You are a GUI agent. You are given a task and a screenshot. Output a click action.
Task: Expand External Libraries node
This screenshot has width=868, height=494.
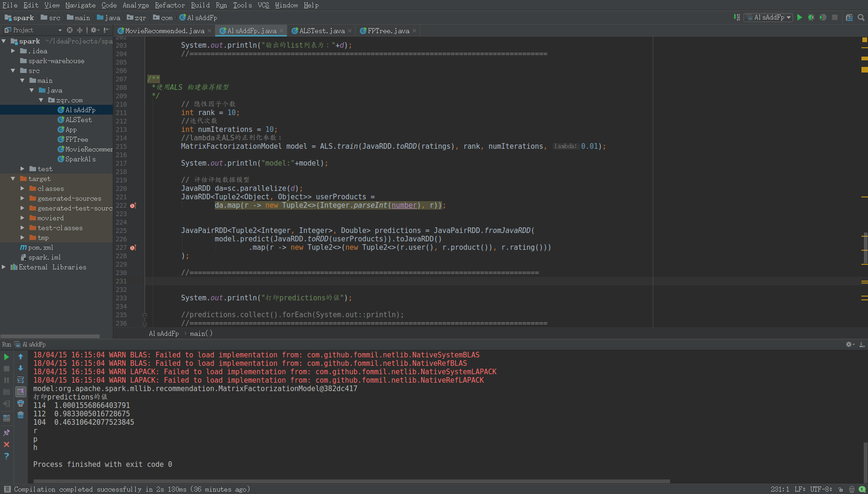click(4, 267)
